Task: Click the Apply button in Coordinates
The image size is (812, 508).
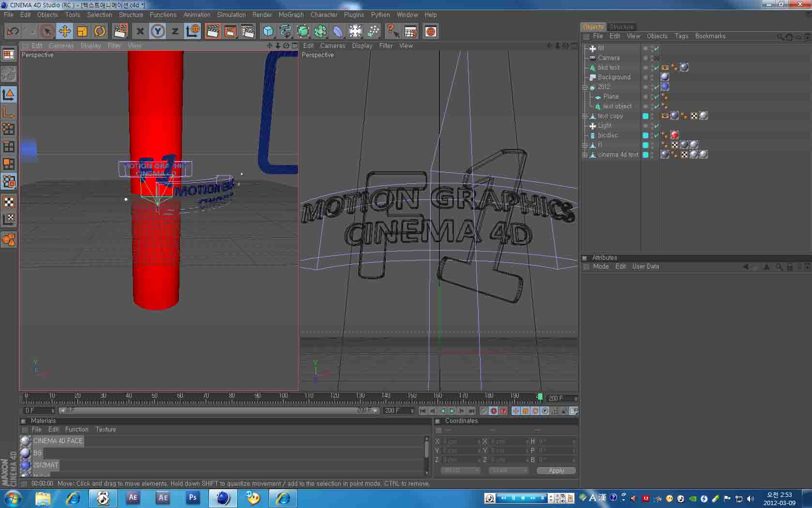Action: tap(556, 470)
